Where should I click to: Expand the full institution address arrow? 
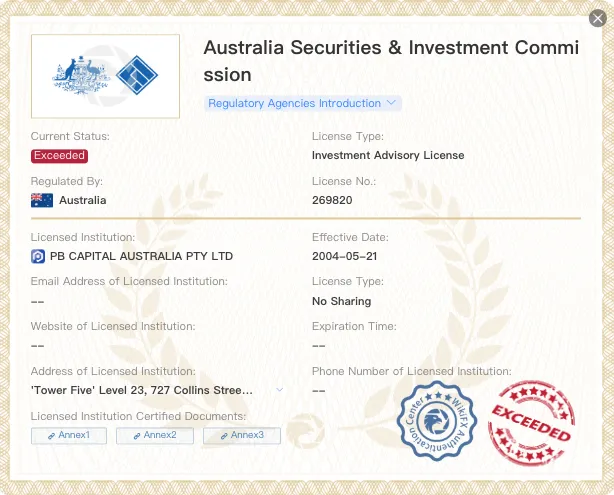click(280, 390)
